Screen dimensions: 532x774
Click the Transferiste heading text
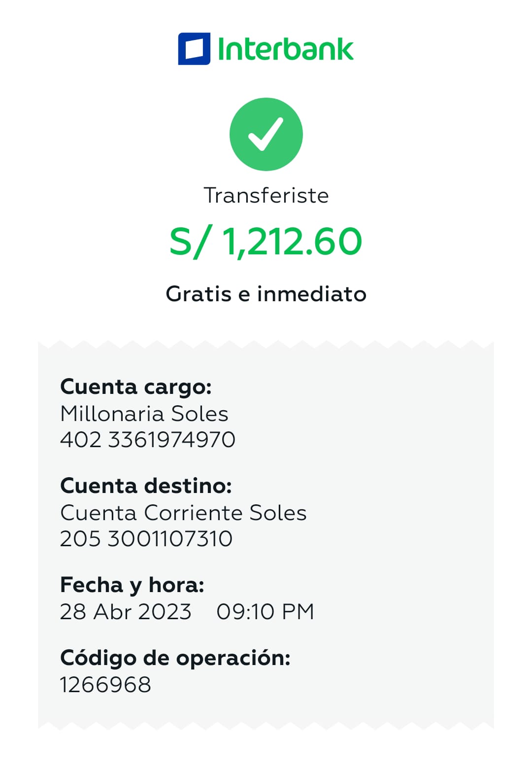tap(266, 196)
